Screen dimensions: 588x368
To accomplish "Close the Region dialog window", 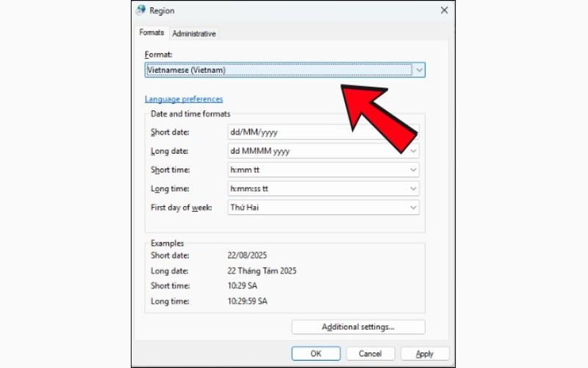I will pos(444,10).
